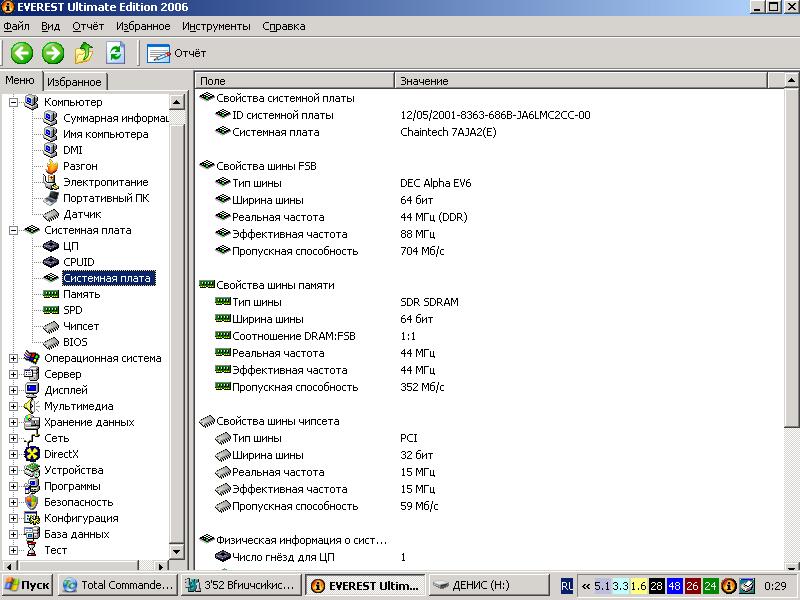Open the Инструменты menu
Image resolution: width=800 pixels, height=600 pixels.
point(216,26)
